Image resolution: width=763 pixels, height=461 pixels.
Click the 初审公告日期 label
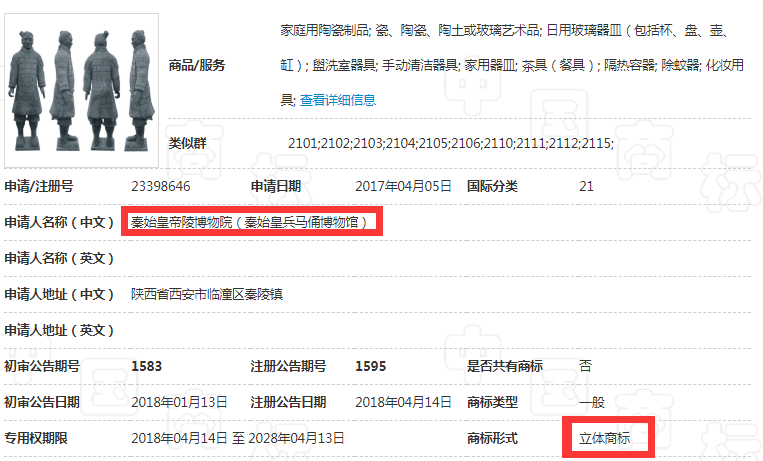pyautogui.click(x=42, y=403)
